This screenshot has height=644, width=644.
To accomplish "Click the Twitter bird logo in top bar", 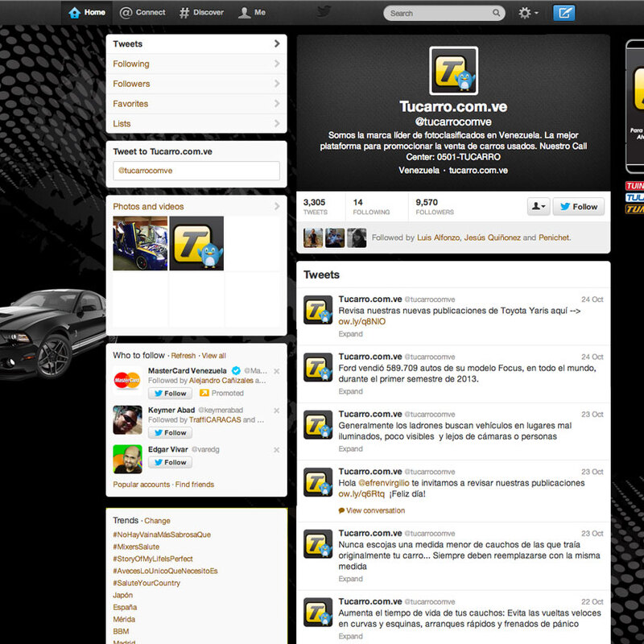I will (x=324, y=12).
